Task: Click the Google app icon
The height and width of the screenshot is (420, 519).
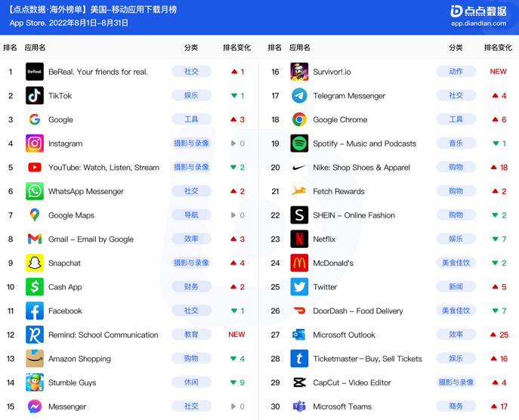Action: click(x=35, y=119)
